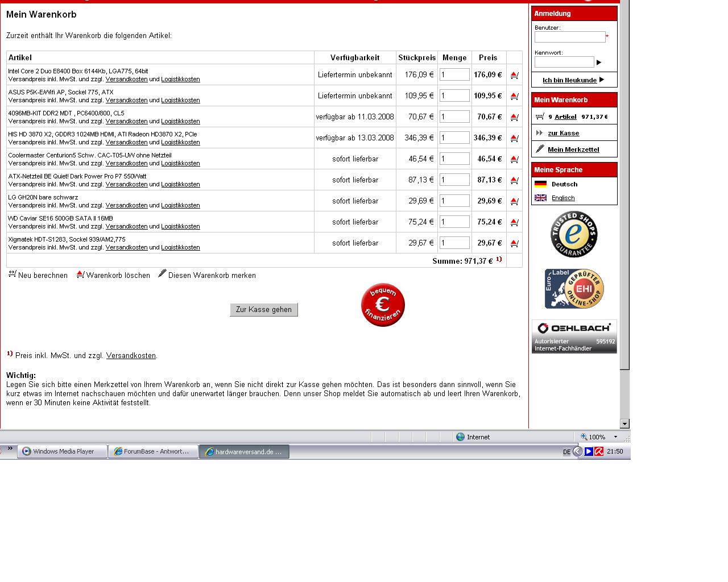
Task: Click Stückpreis column header
Action: click(x=417, y=57)
